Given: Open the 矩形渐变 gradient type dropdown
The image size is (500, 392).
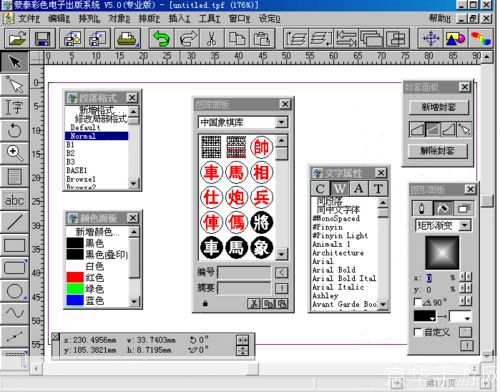Looking at the screenshot, I should tap(465, 226).
